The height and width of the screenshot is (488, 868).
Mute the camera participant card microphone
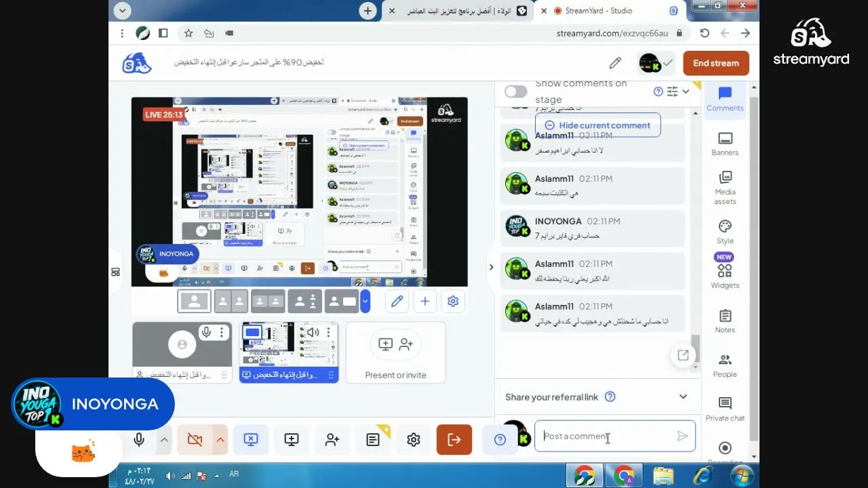coord(206,332)
